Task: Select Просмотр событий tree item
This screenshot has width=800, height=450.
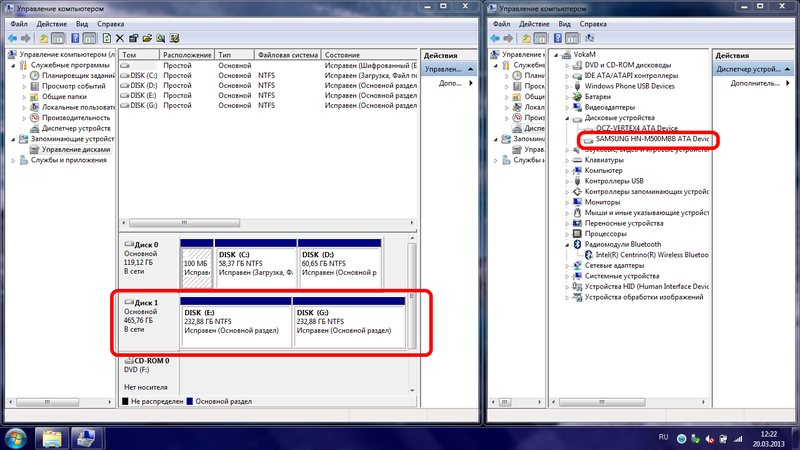Action: 73,86
